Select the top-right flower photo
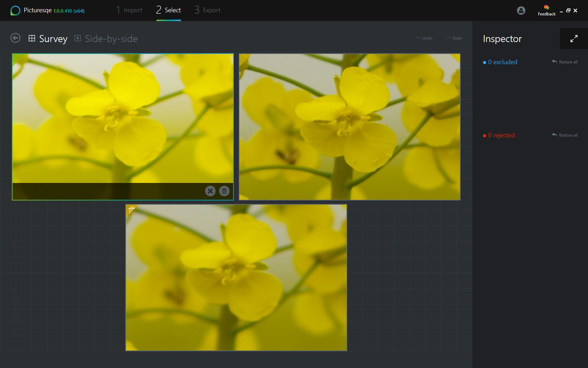This screenshot has width=588, height=368. [349, 127]
